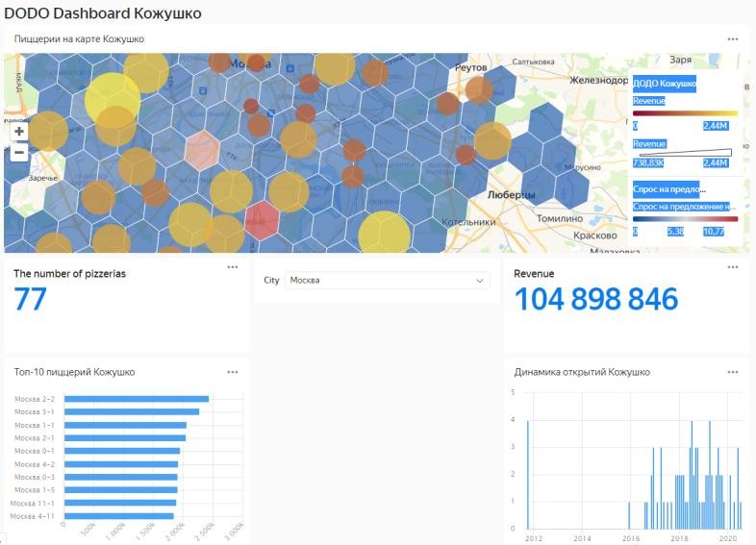
Task: Zoom in on the map with plus button
Action: tap(19, 132)
